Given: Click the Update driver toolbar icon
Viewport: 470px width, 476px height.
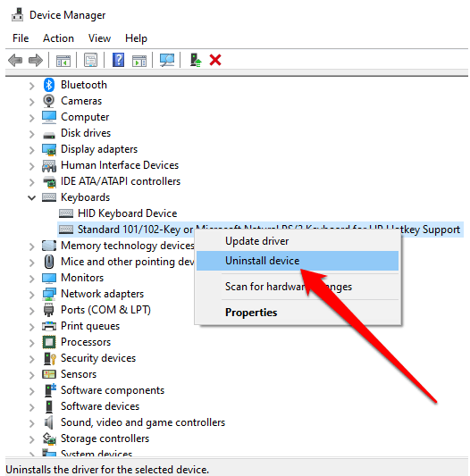Looking at the screenshot, I should pyautogui.click(x=196, y=60).
